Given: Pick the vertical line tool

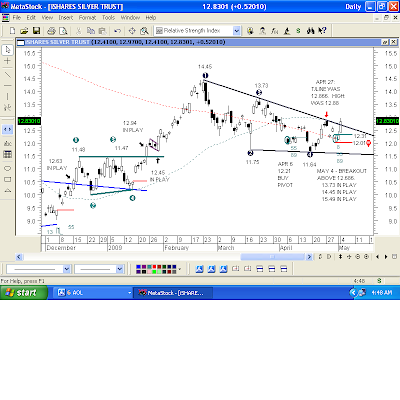Looking at the screenshot, I should (7, 96).
